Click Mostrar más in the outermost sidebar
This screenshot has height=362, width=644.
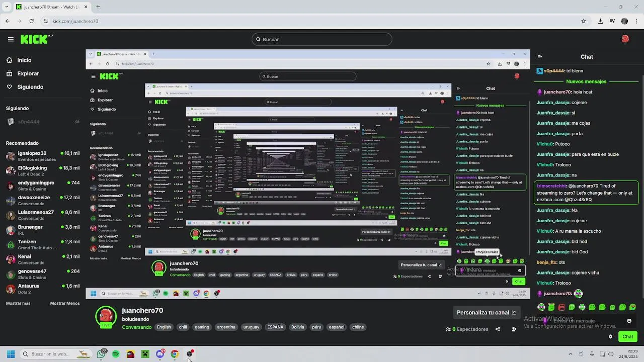pos(18,303)
